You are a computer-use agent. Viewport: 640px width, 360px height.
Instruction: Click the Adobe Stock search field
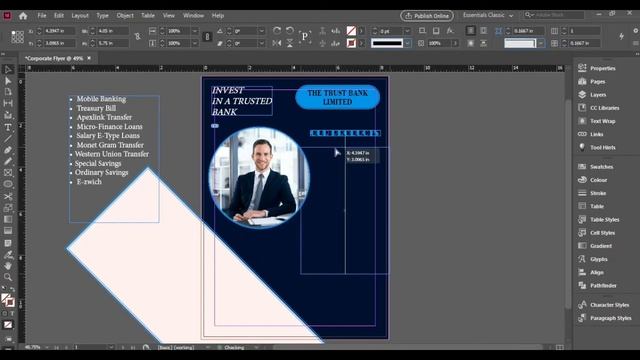point(554,15)
